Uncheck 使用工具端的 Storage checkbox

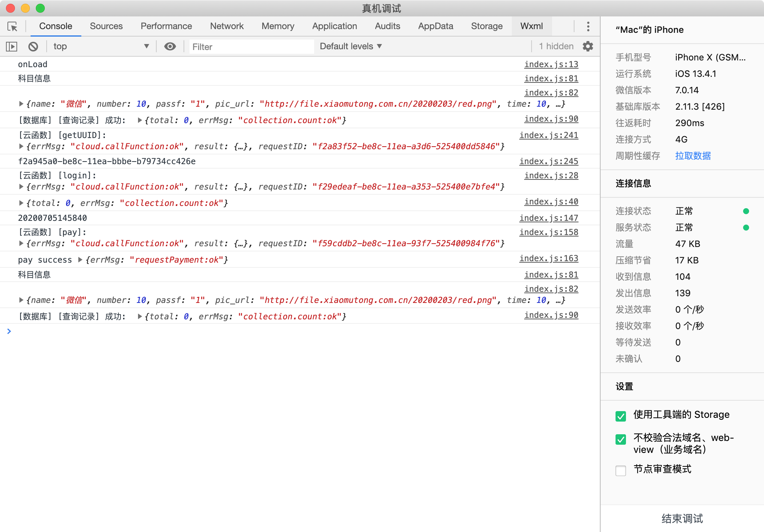621,416
